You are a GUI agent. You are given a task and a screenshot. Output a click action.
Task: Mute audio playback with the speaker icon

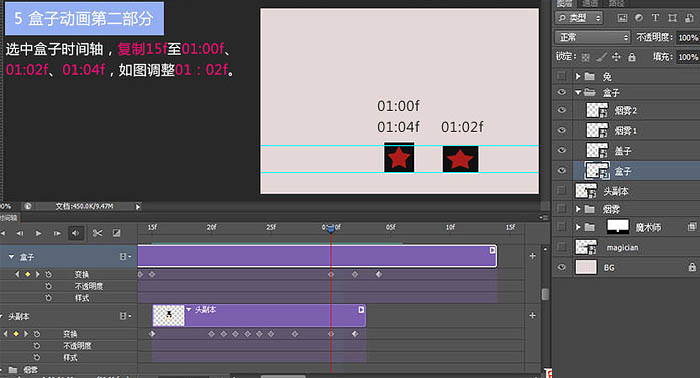(76, 233)
